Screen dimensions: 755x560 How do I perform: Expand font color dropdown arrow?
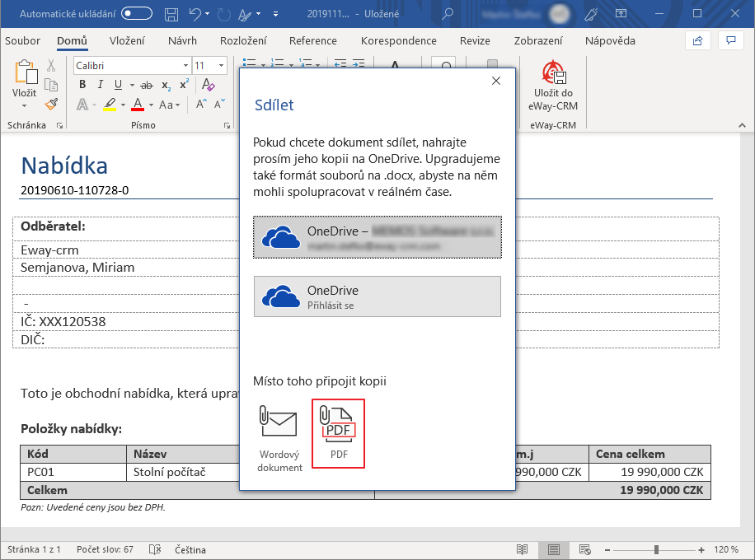tap(151, 105)
